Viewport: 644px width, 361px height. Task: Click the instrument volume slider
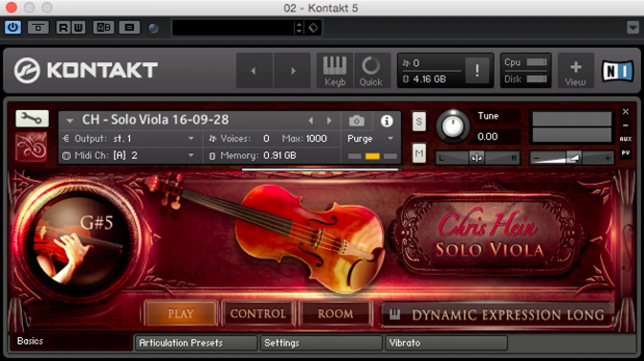(x=571, y=158)
